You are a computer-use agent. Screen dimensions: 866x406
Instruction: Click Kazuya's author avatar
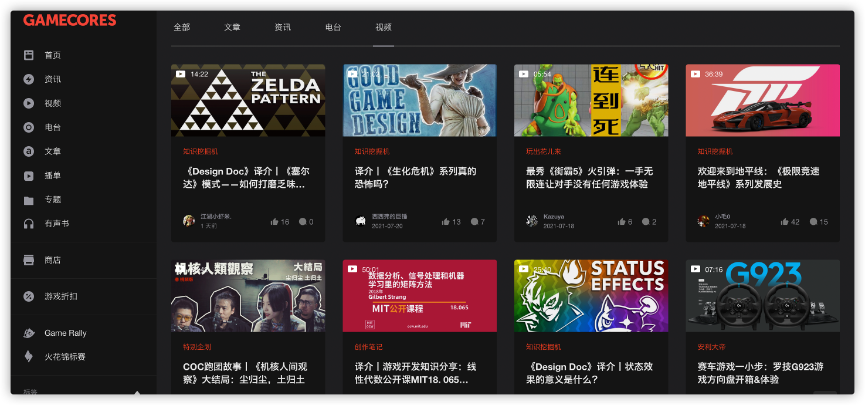coord(532,221)
